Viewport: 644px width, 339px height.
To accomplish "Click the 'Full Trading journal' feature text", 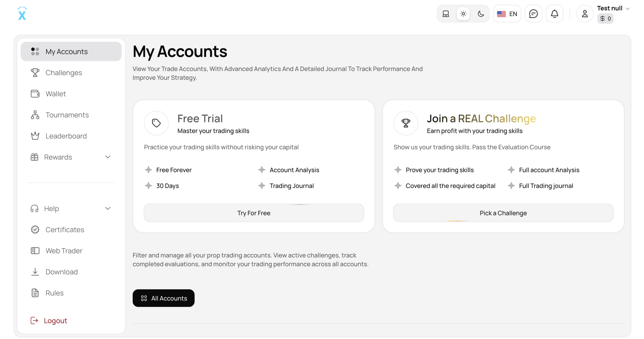I will pos(546,186).
